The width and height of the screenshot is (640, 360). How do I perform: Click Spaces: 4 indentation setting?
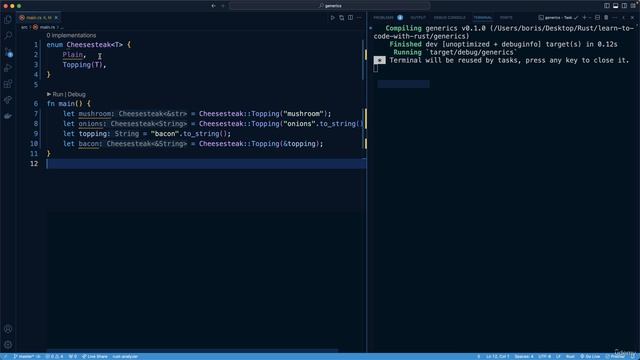point(524,356)
